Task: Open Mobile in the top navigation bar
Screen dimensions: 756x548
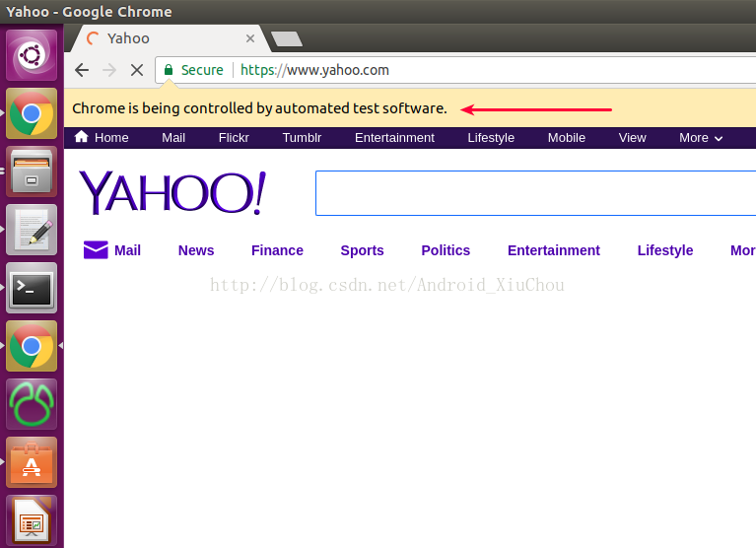Action: [567, 138]
